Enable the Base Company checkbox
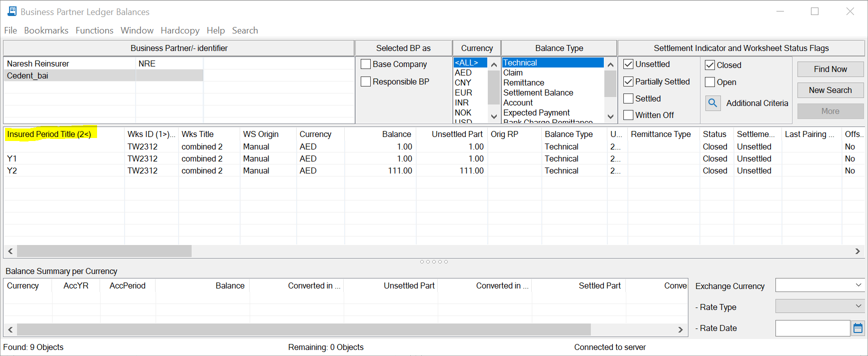 (366, 64)
